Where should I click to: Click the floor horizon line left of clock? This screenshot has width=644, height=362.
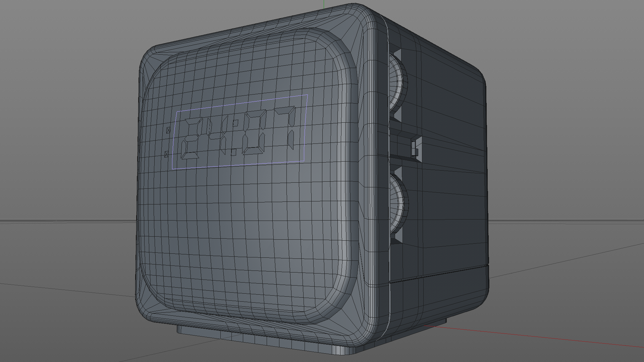click(x=67, y=221)
